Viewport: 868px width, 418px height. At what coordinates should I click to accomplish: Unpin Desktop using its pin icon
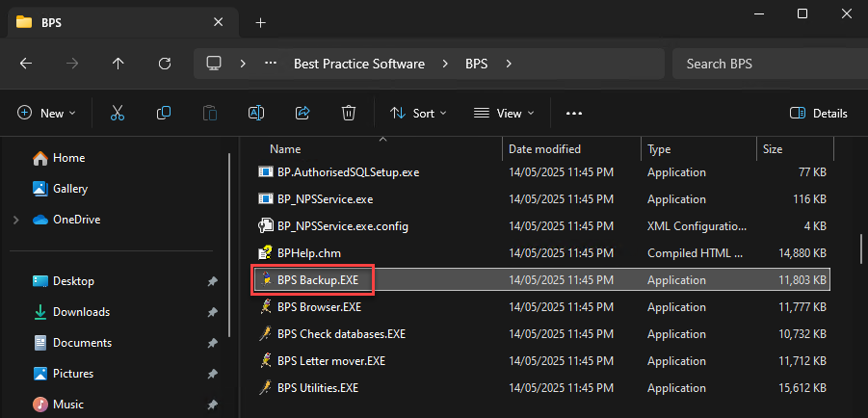click(x=212, y=282)
